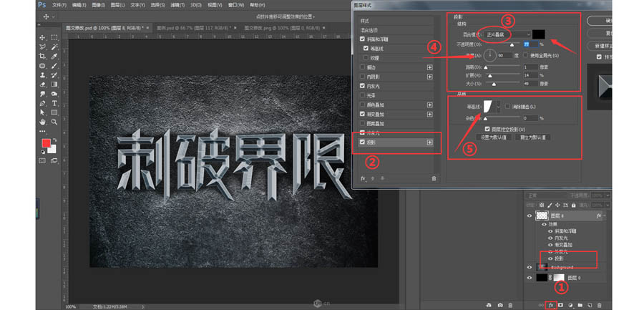Click the black shadow color swatch
The width and height of the screenshot is (644, 310).
pos(538,34)
